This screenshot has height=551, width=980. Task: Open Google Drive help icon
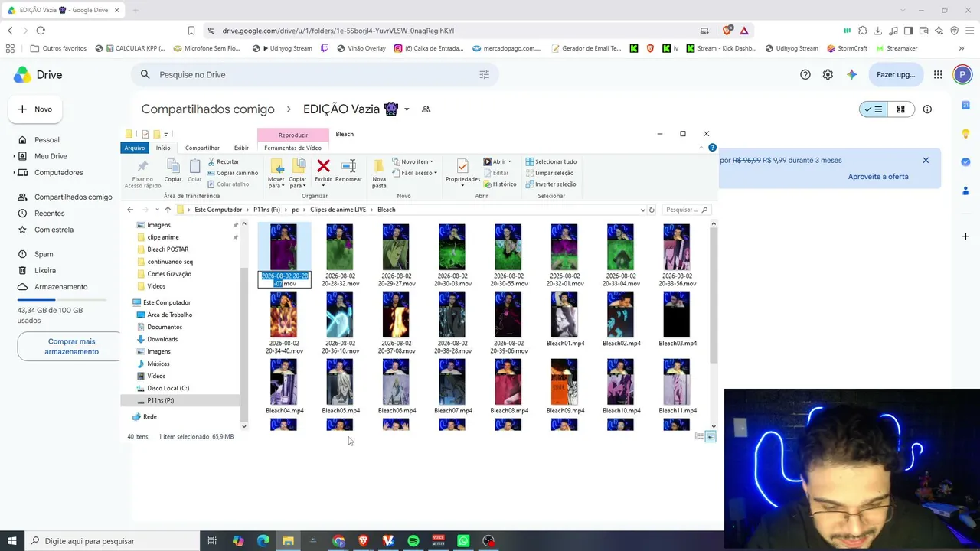click(x=805, y=74)
